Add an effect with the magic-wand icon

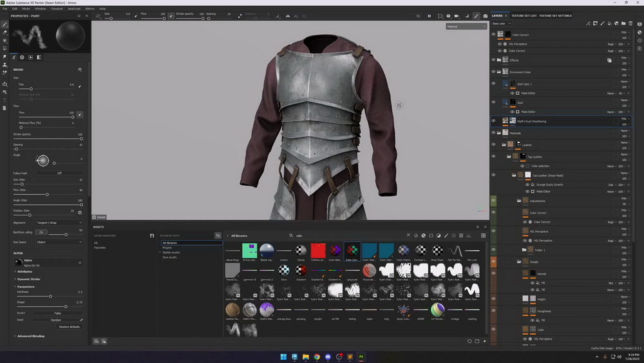click(x=588, y=23)
